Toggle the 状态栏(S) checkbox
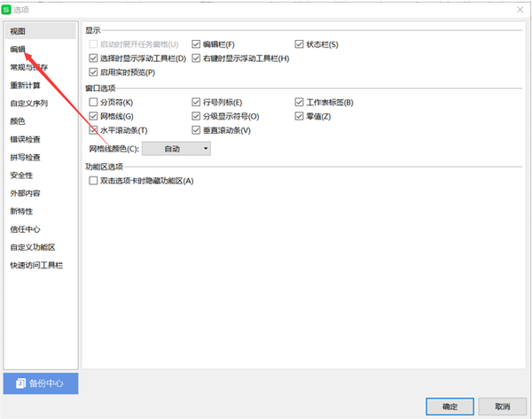 [300, 44]
